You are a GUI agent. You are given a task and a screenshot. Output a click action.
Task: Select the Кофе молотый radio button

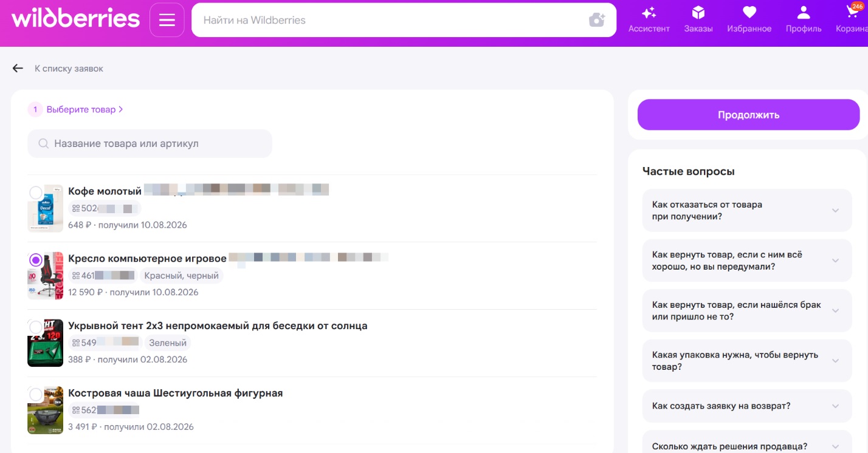[x=36, y=193]
